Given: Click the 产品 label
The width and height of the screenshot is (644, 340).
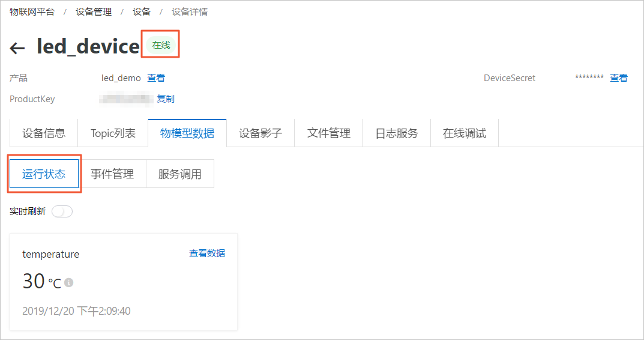Looking at the screenshot, I should pos(19,77).
